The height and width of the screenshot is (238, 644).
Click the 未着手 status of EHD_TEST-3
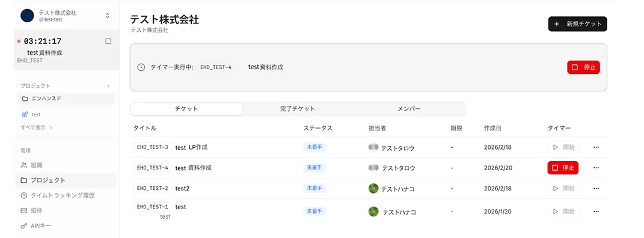coord(314,147)
